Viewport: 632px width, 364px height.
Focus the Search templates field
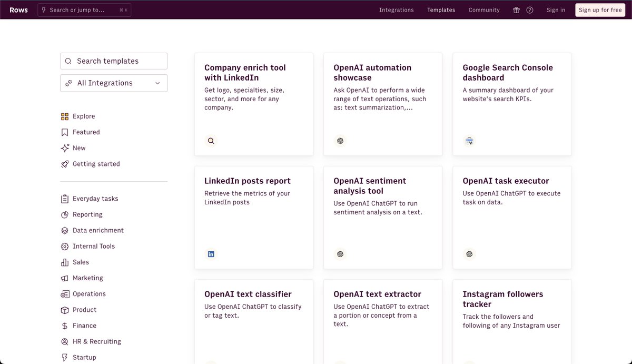[x=114, y=61]
